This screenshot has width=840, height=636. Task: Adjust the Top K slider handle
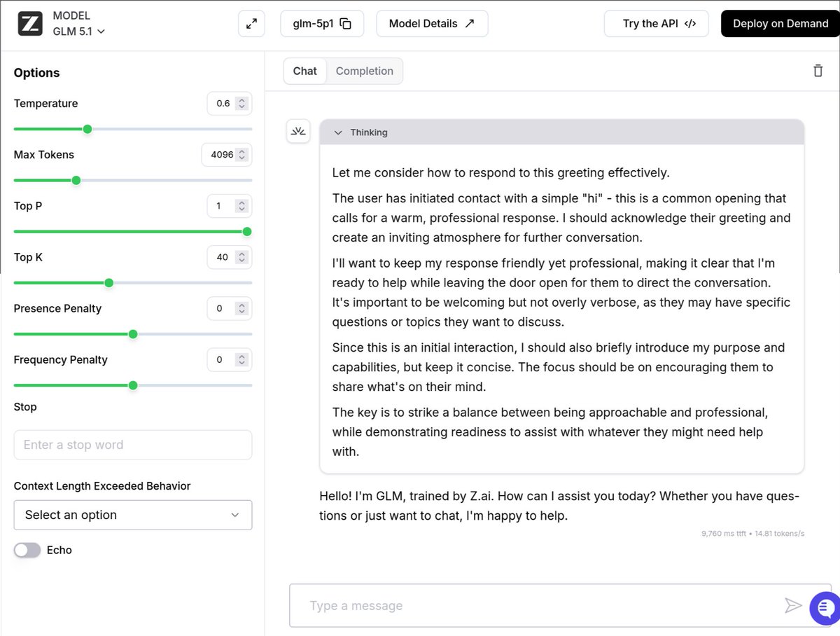[x=108, y=283]
